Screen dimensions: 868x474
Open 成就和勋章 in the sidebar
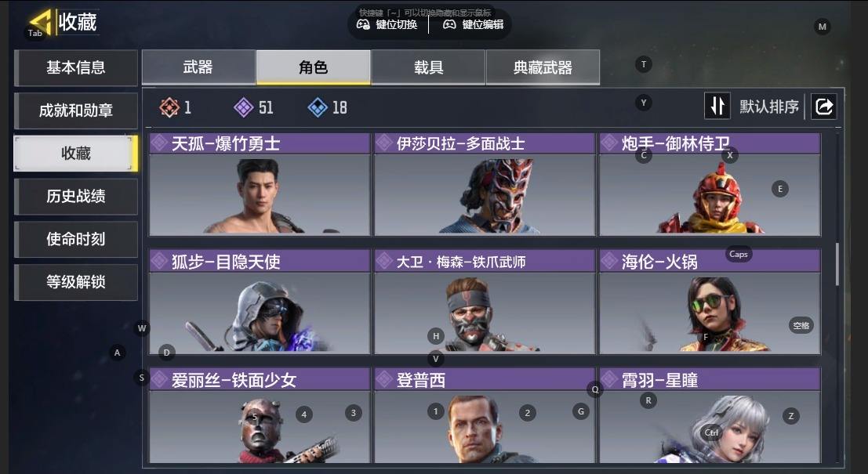click(76, 110)
